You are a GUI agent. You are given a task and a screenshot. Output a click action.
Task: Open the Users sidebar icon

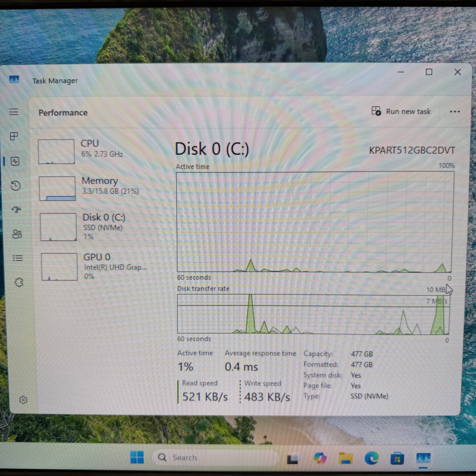[x=17, y=234]
